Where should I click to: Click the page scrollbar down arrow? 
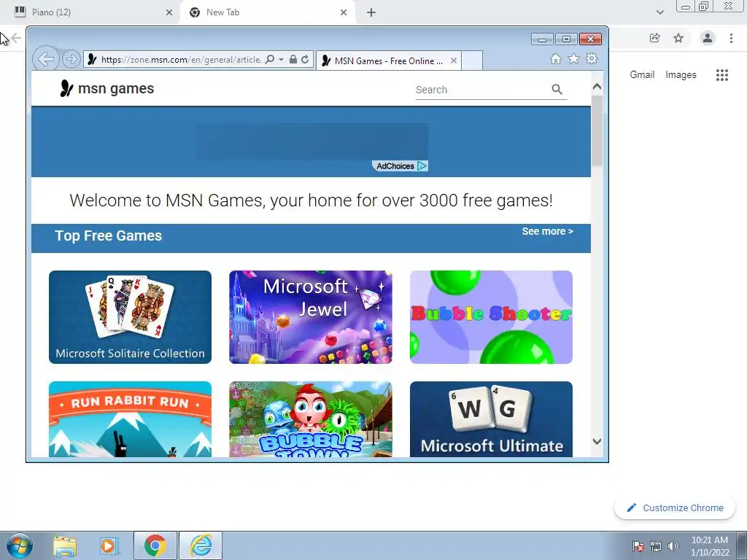pyautogui.click(x=597, y=441)
